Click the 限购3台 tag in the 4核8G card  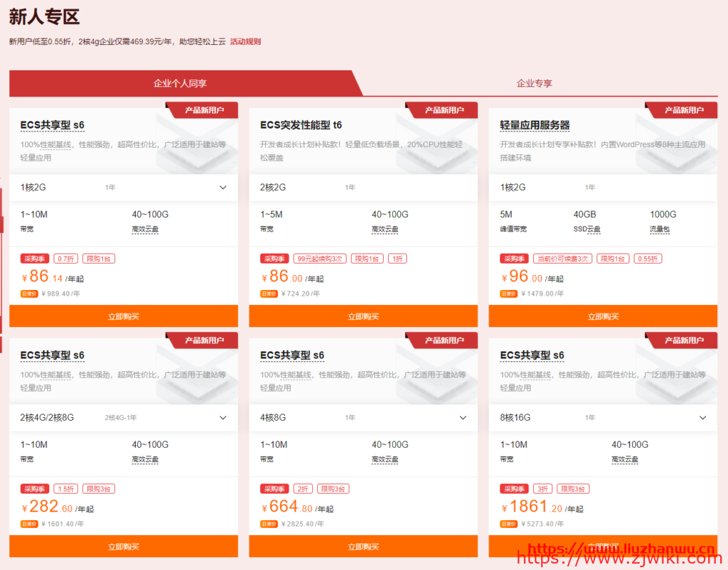[x=333, y=489]
